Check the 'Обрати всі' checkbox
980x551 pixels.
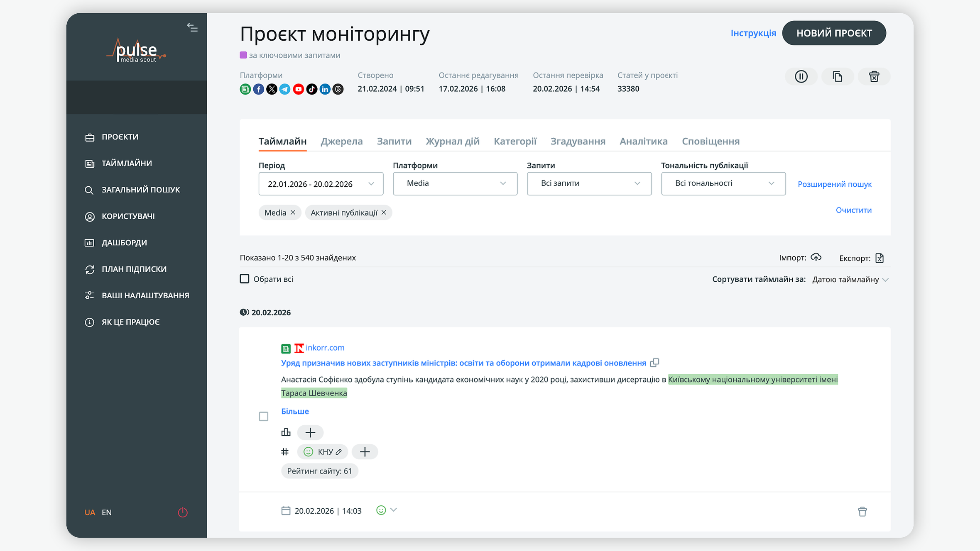pyautogui.click(x=245, y=279)
